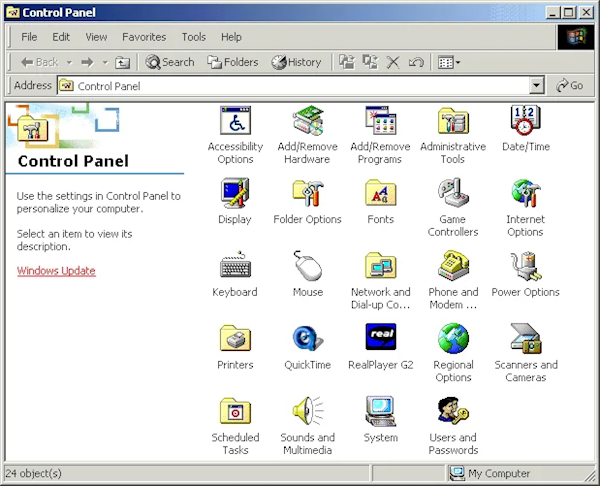The image size is (600, 486).
Task: Click the Windows Update link
Action: pos(56,271)
